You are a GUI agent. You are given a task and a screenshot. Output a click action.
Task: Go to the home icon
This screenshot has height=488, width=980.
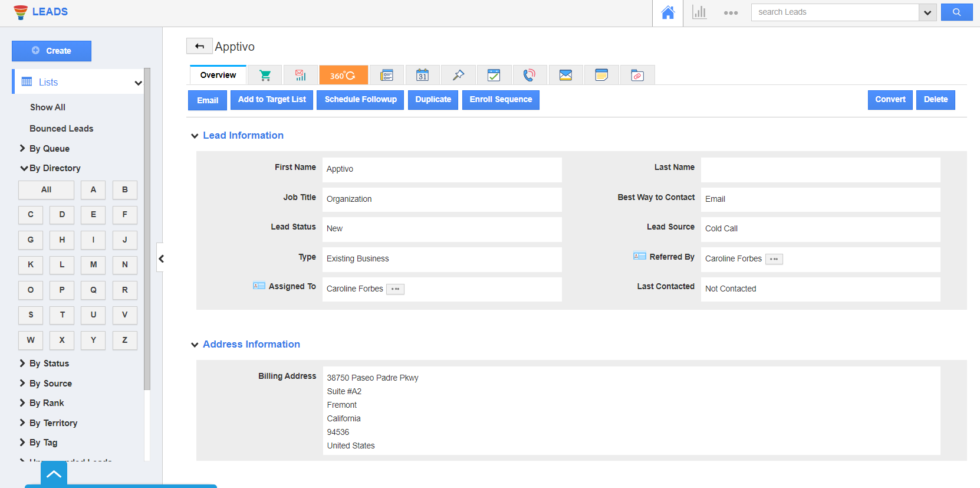pos(667,12)
